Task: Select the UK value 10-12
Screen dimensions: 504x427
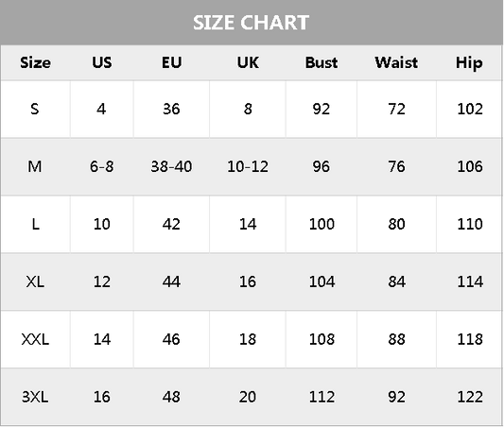Action: 248,166
